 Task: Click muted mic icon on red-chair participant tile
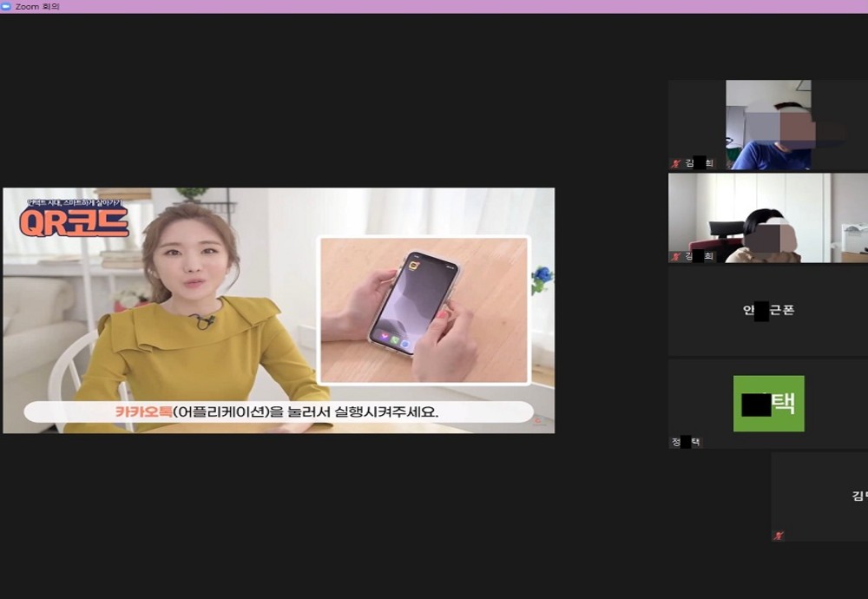(x=675, y=256)
